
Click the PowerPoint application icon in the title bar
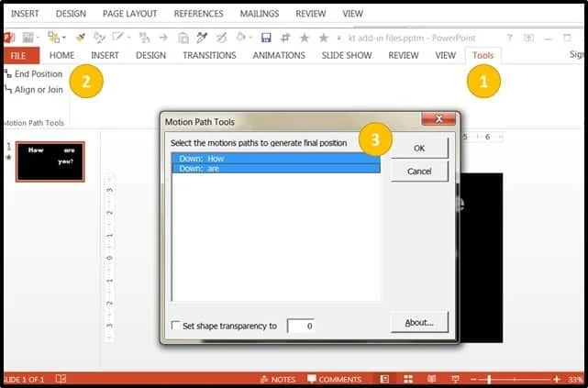tap(8, 38)
